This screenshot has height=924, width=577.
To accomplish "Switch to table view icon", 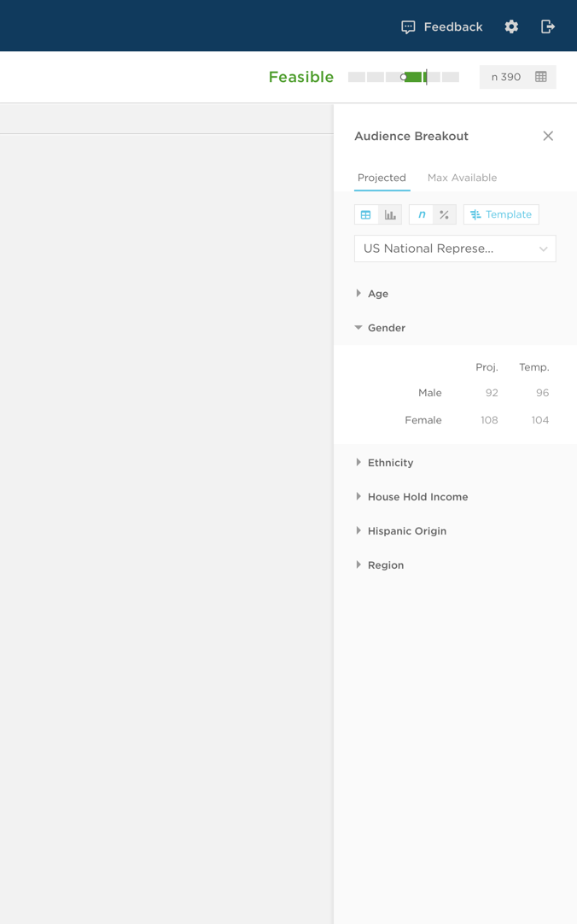I will click(x=366, y=214).
